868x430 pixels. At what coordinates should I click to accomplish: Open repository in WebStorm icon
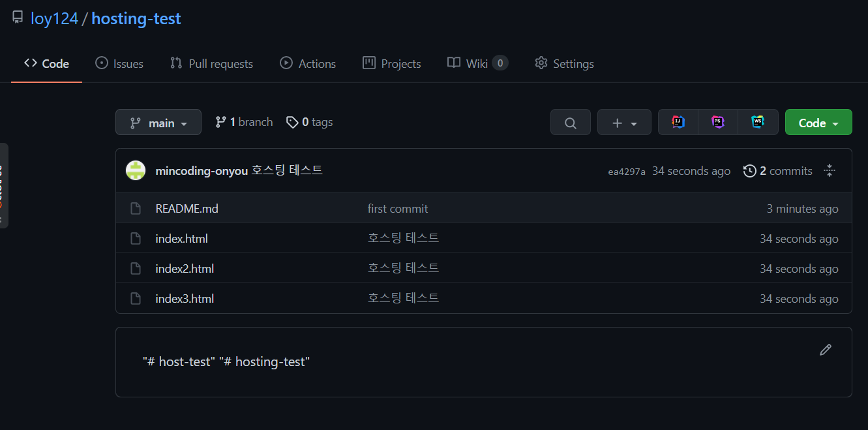coord(758,122)
